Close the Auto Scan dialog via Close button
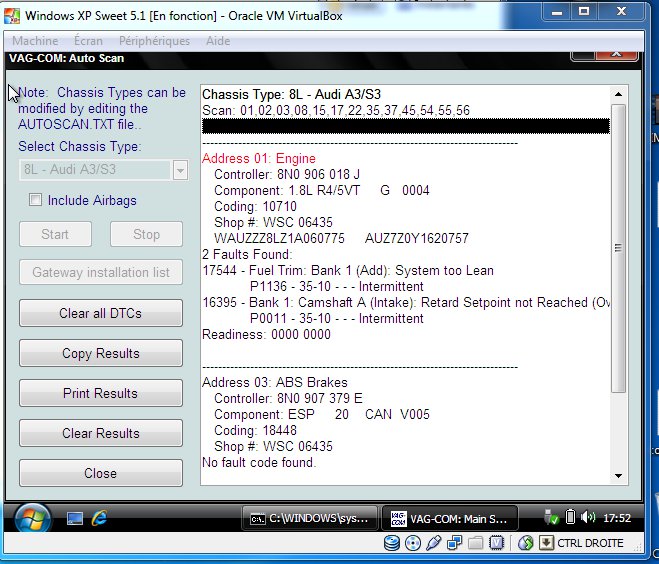 [x=100, y=473]
